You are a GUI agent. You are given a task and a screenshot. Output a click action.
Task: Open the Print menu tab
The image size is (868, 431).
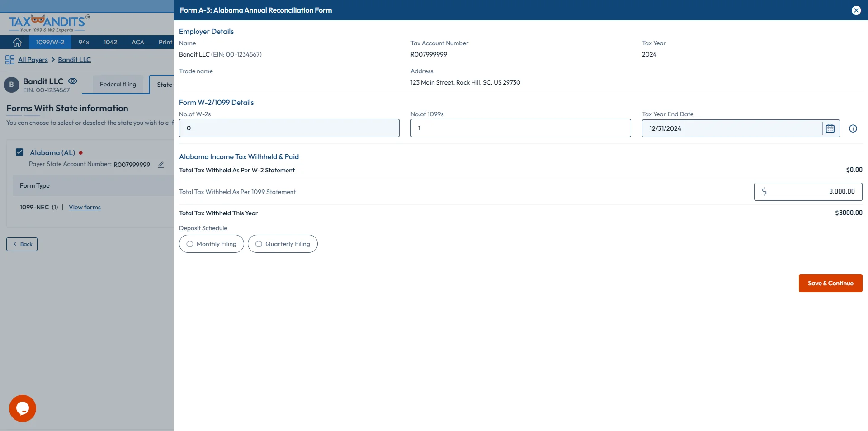[x=165, y=42]
